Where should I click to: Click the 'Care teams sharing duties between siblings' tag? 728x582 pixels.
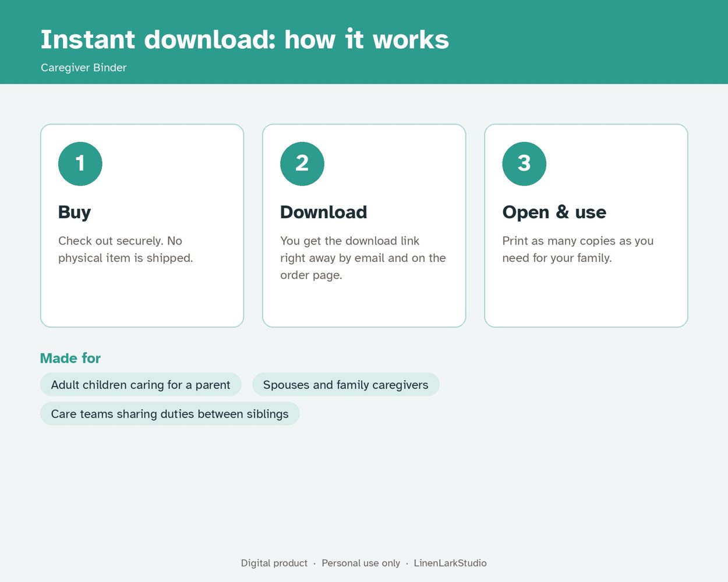[170, 414]
